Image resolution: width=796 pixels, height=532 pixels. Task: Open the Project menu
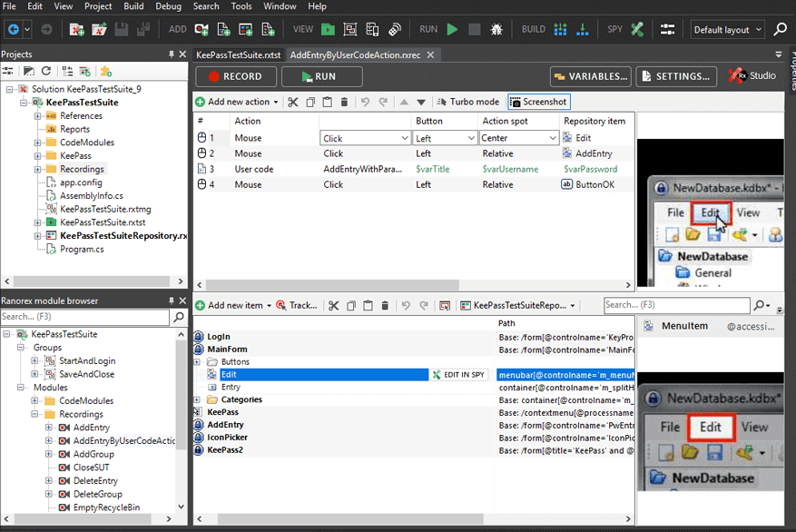(x=98, y=6)
